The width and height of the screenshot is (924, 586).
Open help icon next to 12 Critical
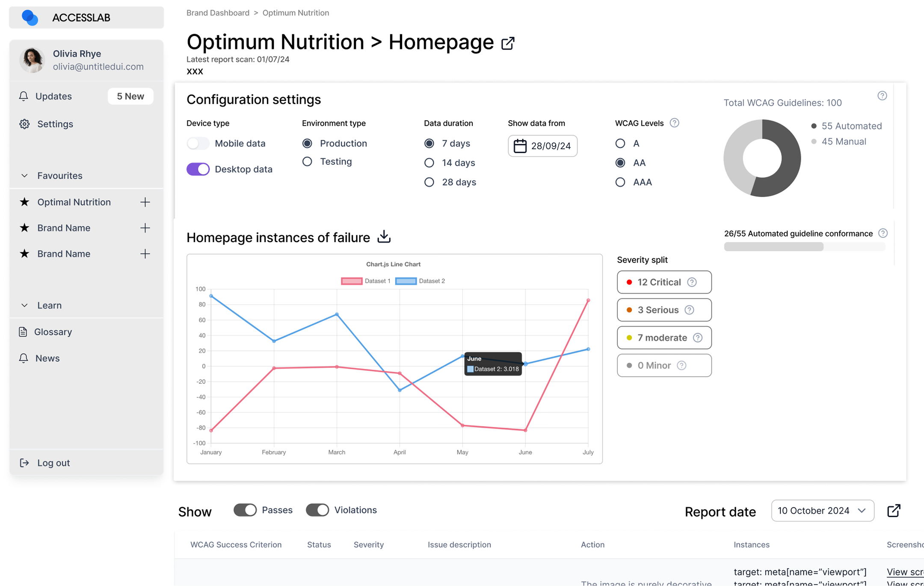tap(692, 282)
